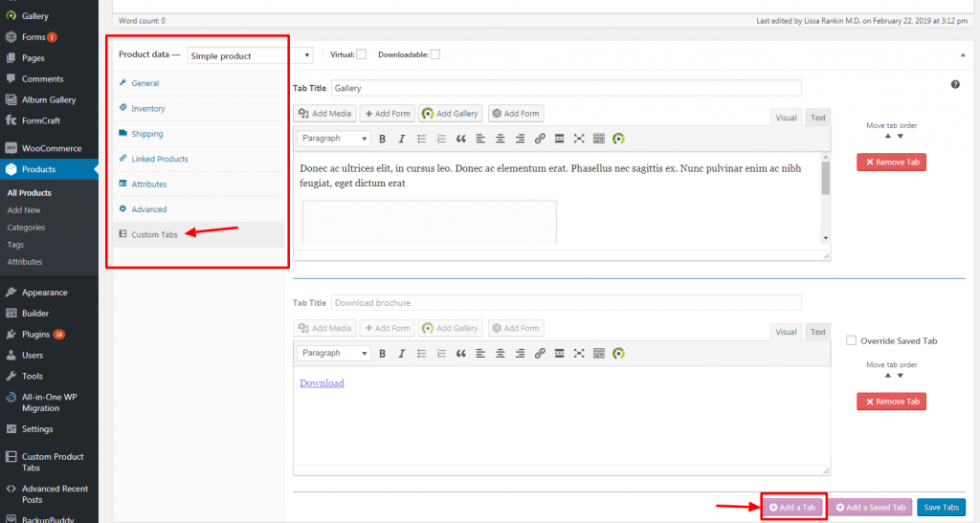Open the Simple product type dropdown
Viewport: 980px width, 523px height.
coord(250,56)
